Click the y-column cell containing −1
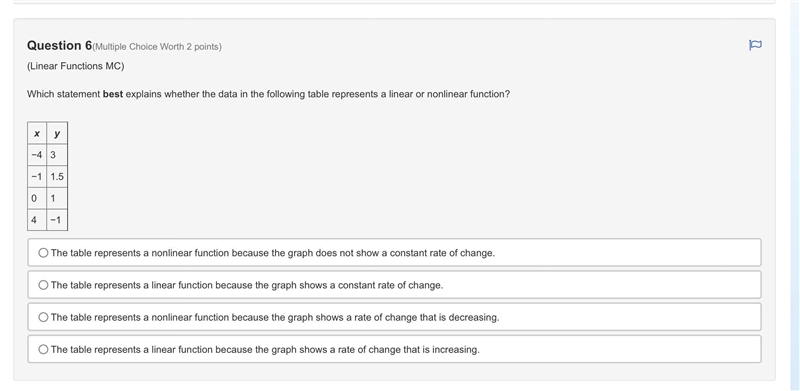 click(x=57, y=219)
